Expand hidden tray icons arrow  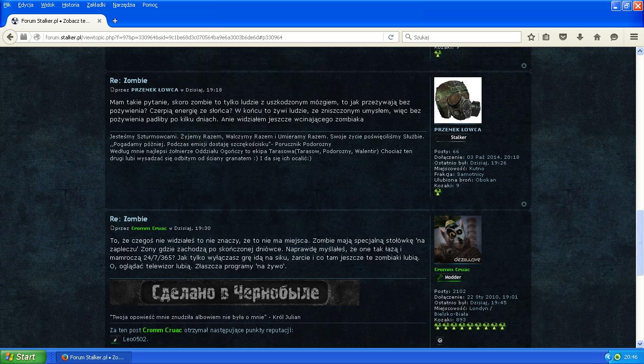(x=608, y=357)
